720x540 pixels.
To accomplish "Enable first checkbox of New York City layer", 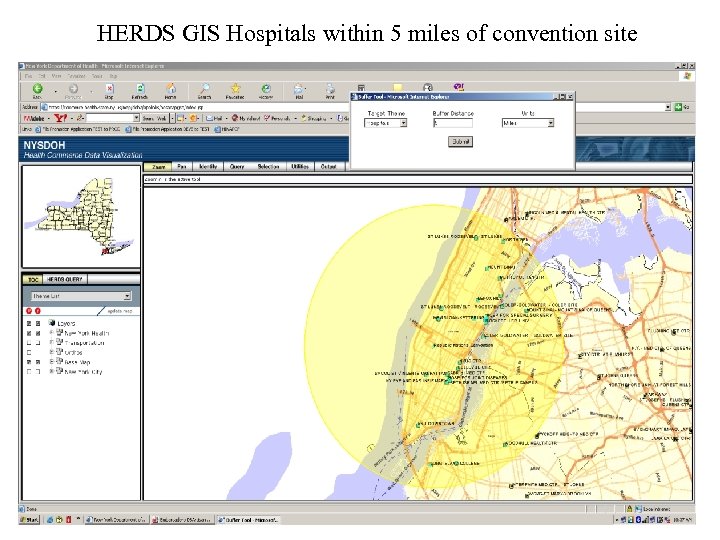I will coord(29,371).
